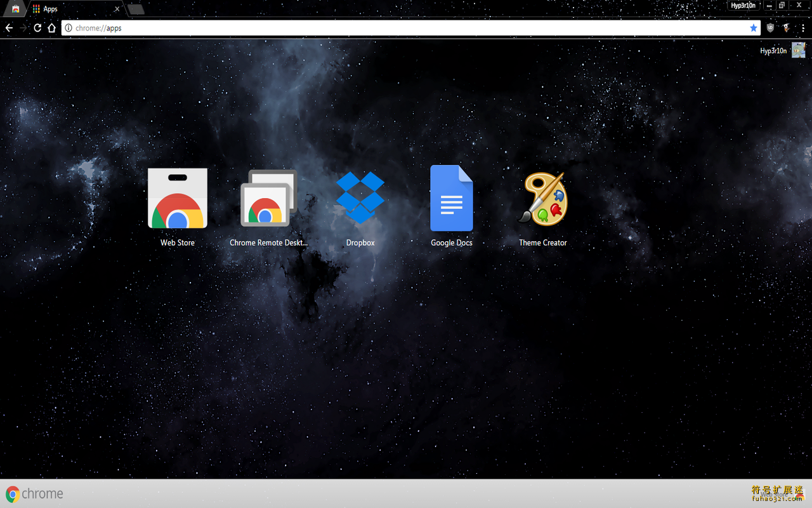Open the Web Store app
The height and width of the screenshot is (508, 812).
pos(178,199)
